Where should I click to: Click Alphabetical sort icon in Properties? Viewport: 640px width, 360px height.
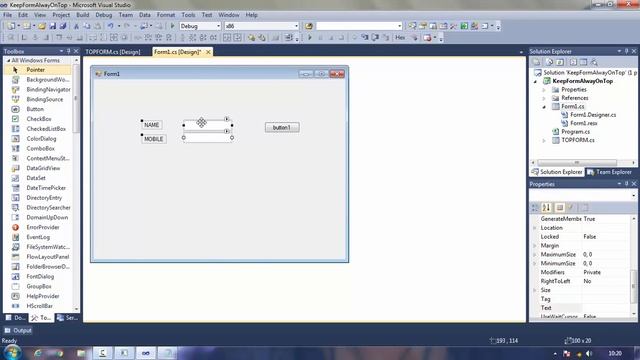pos(546,208)
